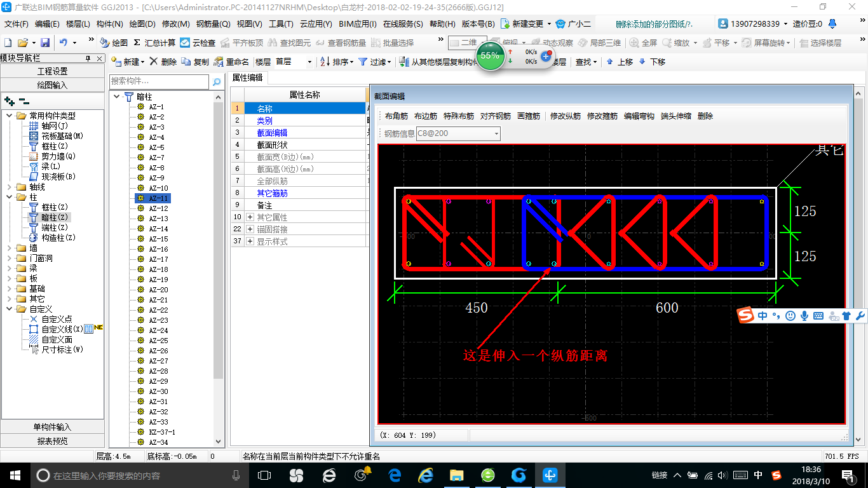Click the undo arrow icon
Image resolution: width=868 pixels, height=488 pixels.
tap(64, 43)
